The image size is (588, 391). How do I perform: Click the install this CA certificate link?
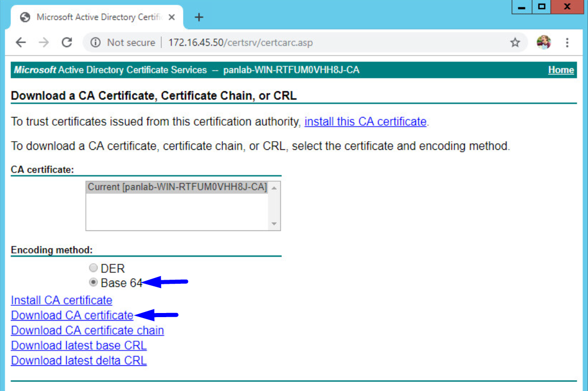(x=365, y=122)
